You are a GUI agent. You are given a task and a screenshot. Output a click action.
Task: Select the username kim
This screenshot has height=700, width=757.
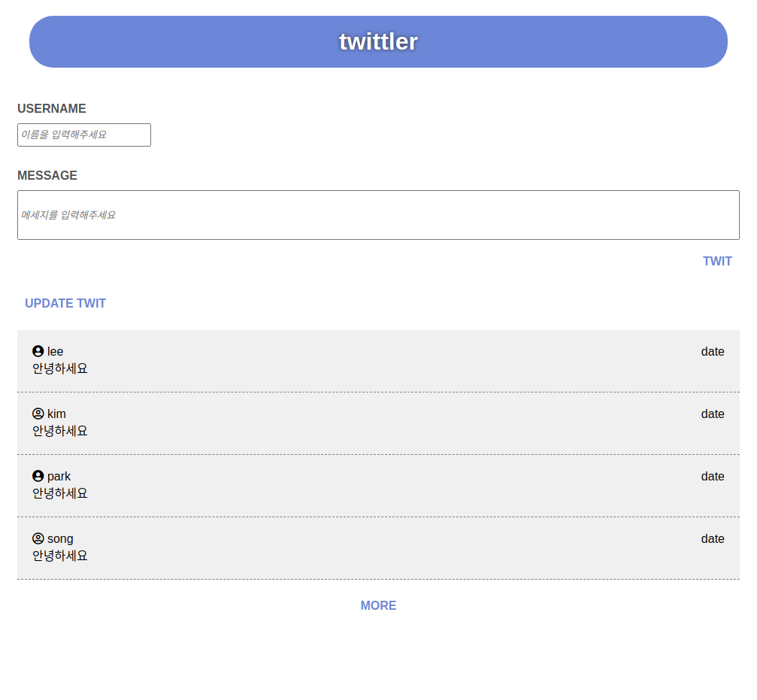click(x=56, y=414)
